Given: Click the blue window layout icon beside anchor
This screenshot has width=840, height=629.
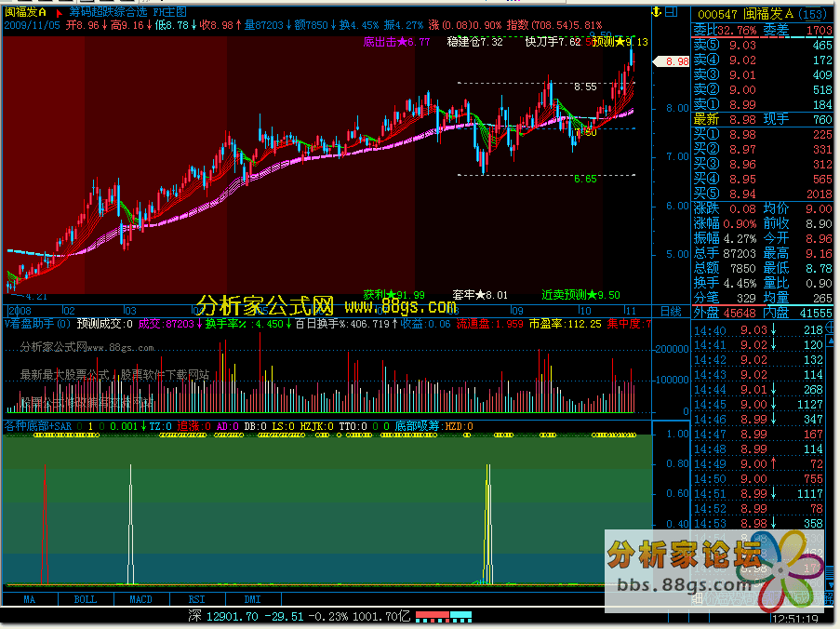Looking at the screenshot, I should tap(672, 12).
